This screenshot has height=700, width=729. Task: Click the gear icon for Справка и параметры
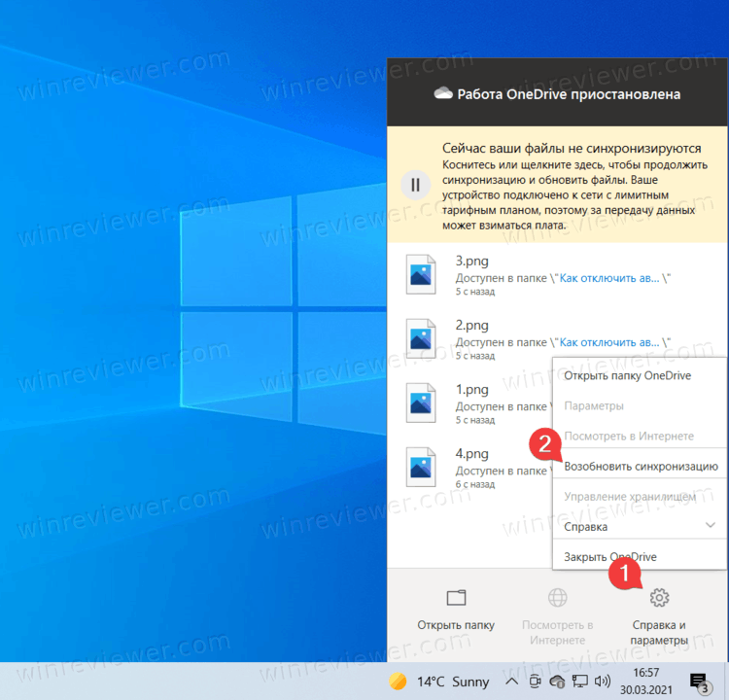pyautogui.click(x=659, y=597)
